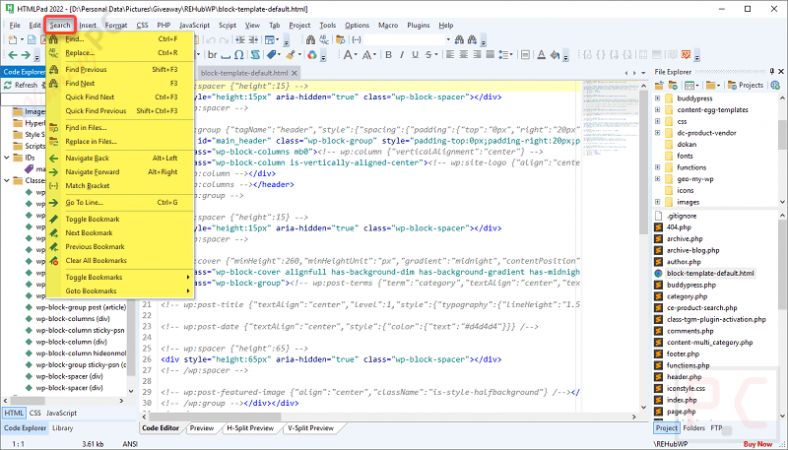This screenshot has height=450, width=788.
Task: Click the back arrow navigation icon
Action: [x=13, y=55]
